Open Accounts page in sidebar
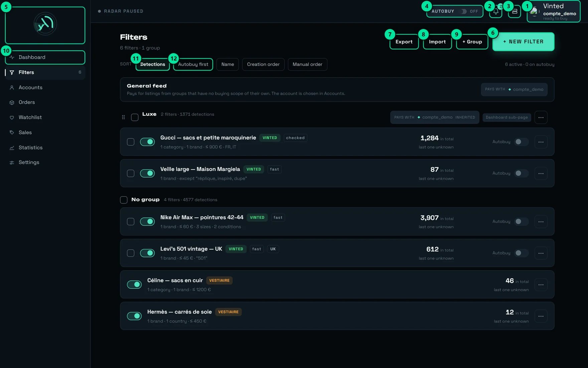This screenshot has width=588, height=368. point(45,87)
